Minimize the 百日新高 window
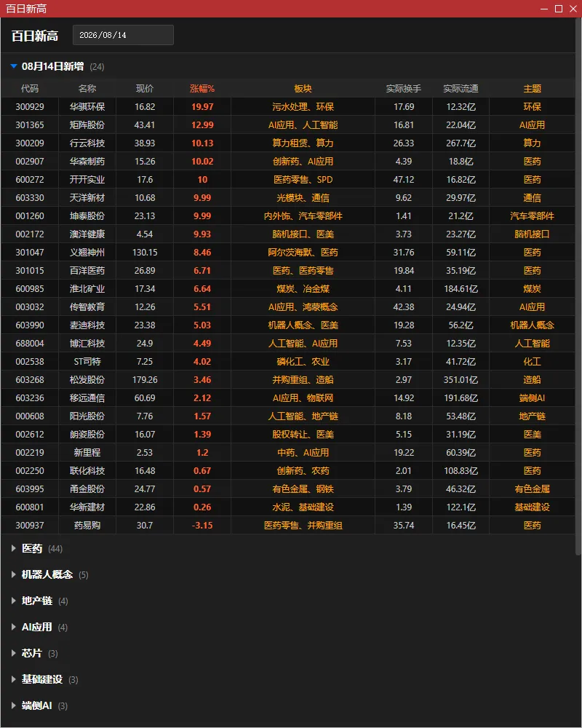The height and width of the screenshot is (728, 582). click(544, 9)
